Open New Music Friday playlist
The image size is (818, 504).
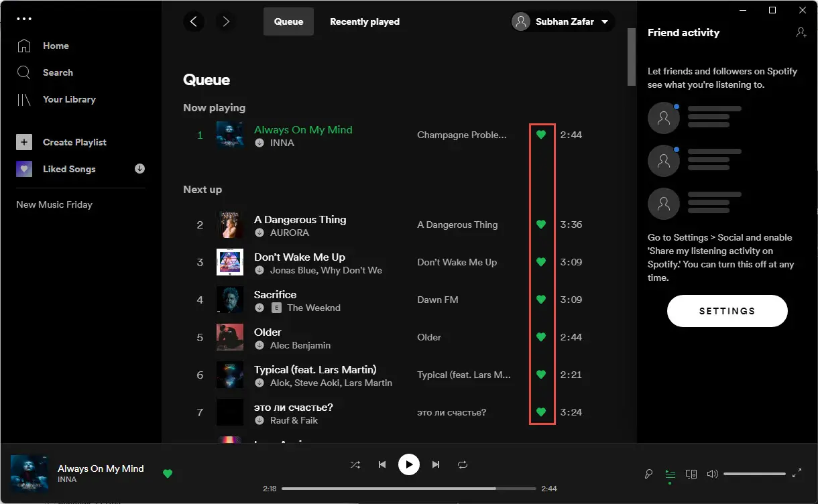point(54,204)
